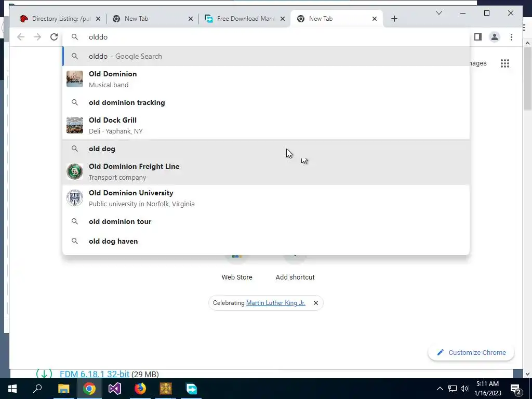Open Chrome side panel icon
Image resolution: width=532 pixels, height=399 pixels.
click(x=478, y=37)
